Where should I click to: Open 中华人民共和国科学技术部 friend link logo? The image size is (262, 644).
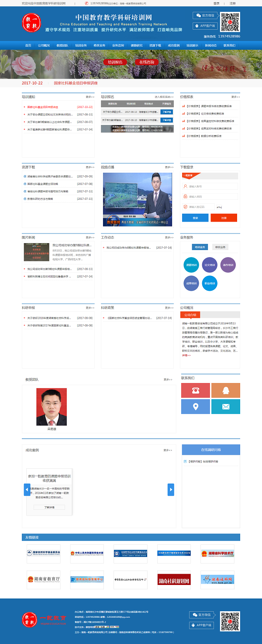tap(87, 553)
